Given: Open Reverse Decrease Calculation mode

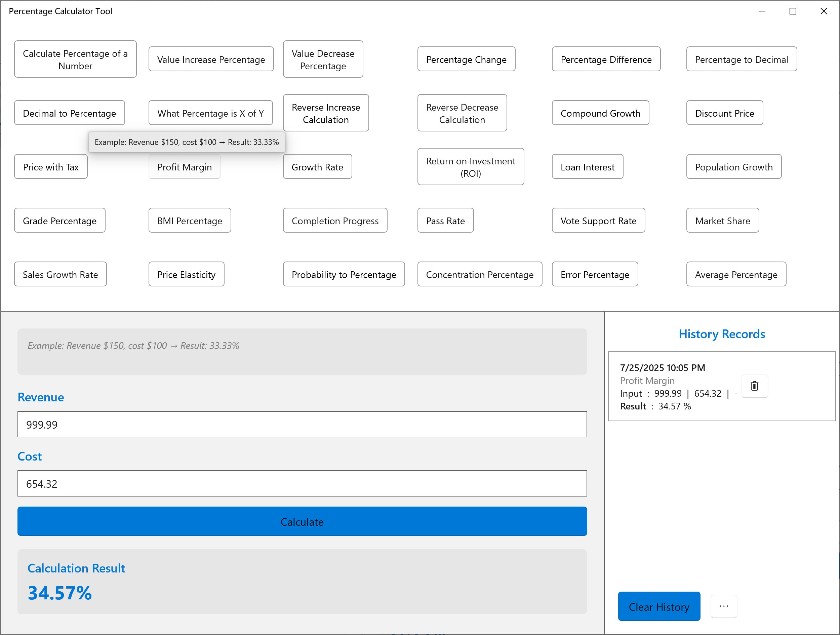Looking at the screenshot, I should coord(462,113).
